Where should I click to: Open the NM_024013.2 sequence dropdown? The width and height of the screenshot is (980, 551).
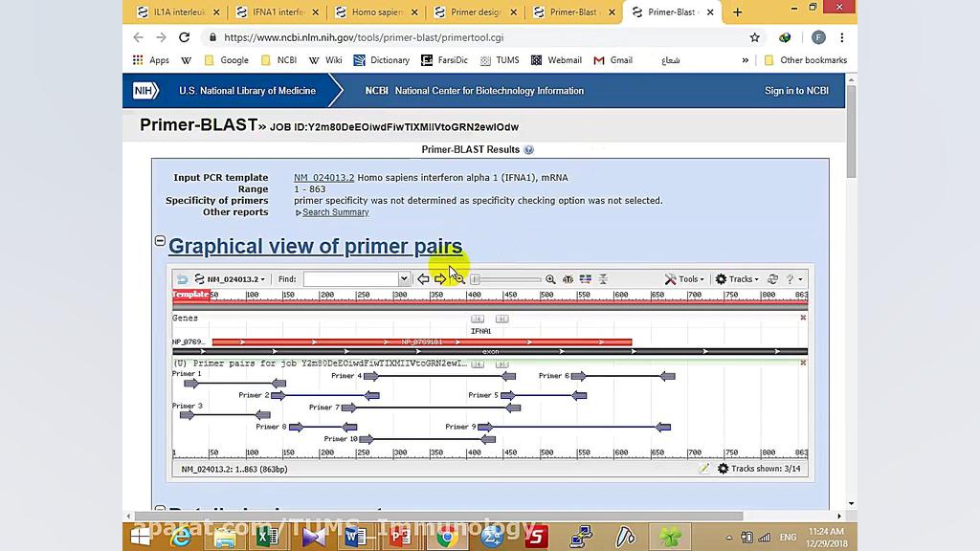pos(230,279)
